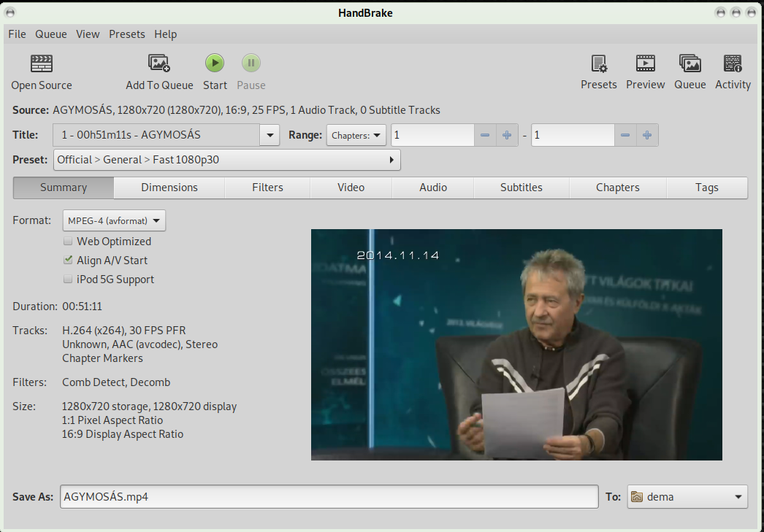This screenshot has height=532, width=764.
Task: Click the Pause encoding icon
Action: point(251,63)
